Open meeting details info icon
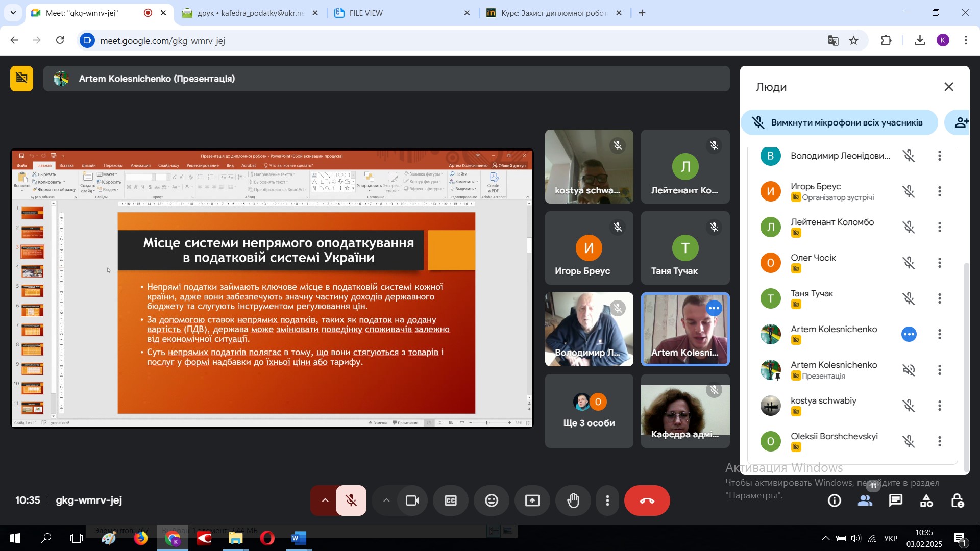Viewport: 980px width, 551px height. tap(835, 501)
